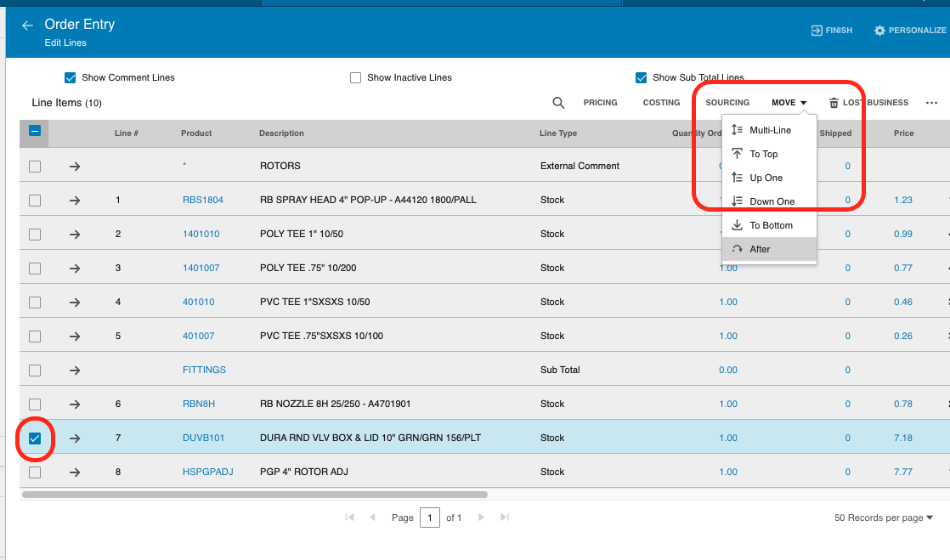Sort by Line Type column header

[558, 133]
